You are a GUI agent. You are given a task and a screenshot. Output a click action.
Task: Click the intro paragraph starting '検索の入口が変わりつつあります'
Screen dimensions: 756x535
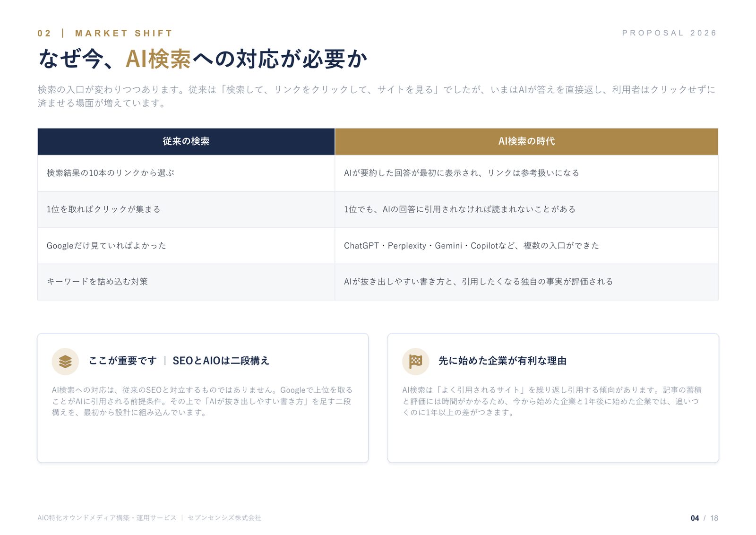pos(377,96)
